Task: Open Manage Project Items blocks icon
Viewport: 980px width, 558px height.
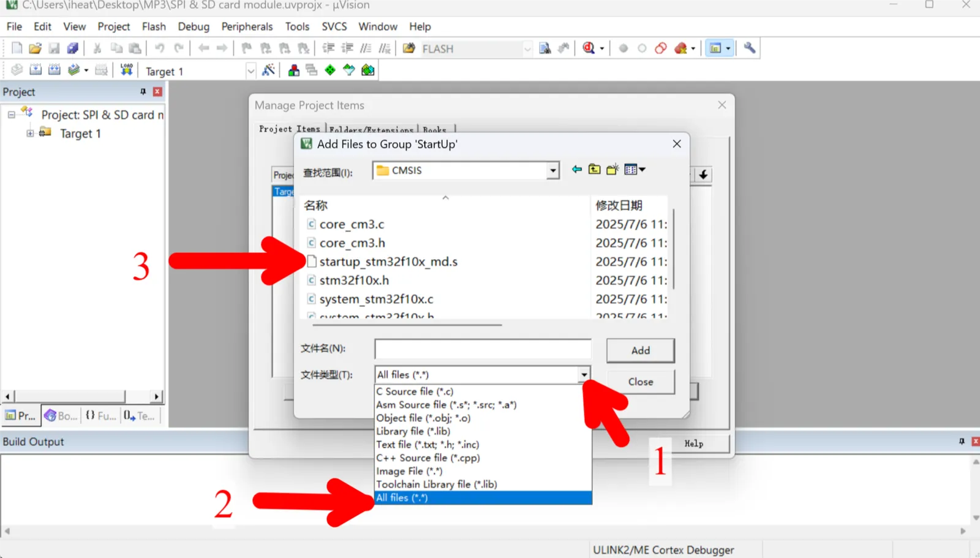Action: coord(293,70)
